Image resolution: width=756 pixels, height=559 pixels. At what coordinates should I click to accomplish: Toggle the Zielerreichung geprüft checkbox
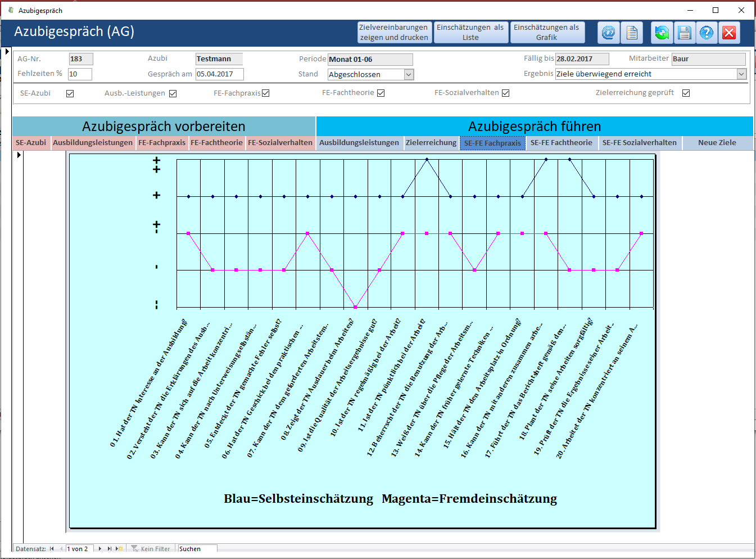(x=686, y=93)
